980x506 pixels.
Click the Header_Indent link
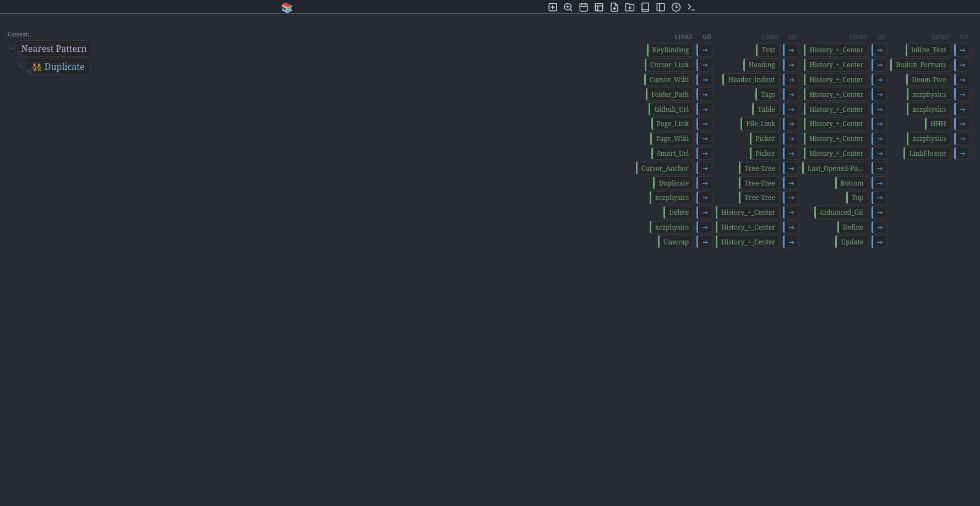[751, 80]
